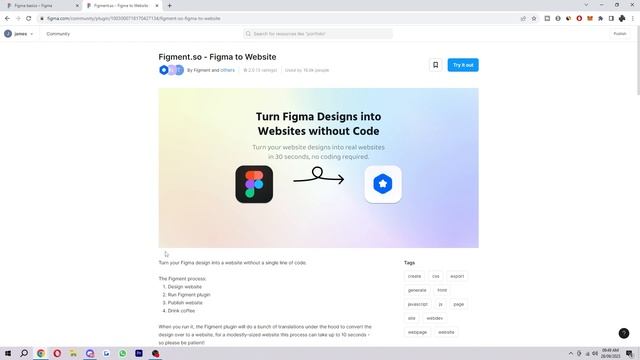Open WhatsApp from the taskbar

pos(122,353)
